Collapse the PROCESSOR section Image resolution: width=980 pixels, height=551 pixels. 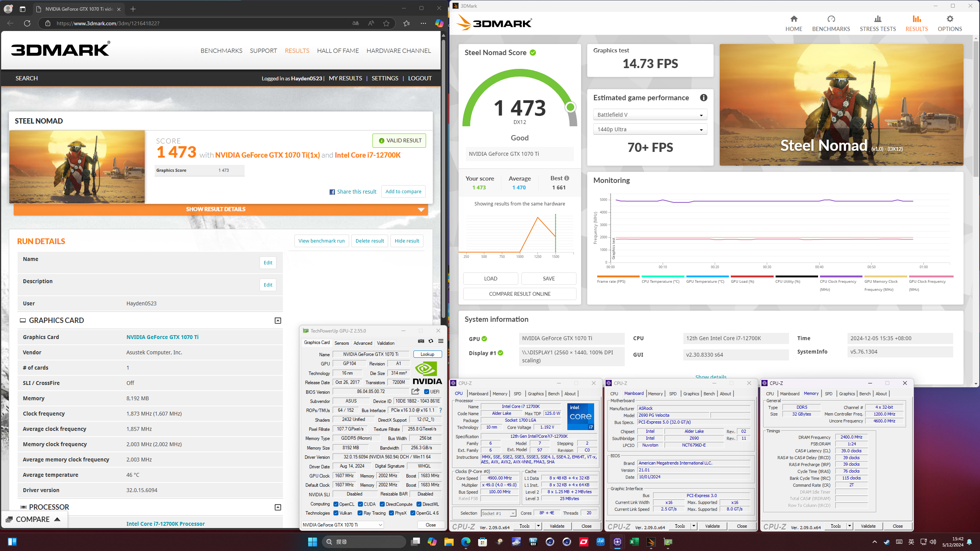278,507
